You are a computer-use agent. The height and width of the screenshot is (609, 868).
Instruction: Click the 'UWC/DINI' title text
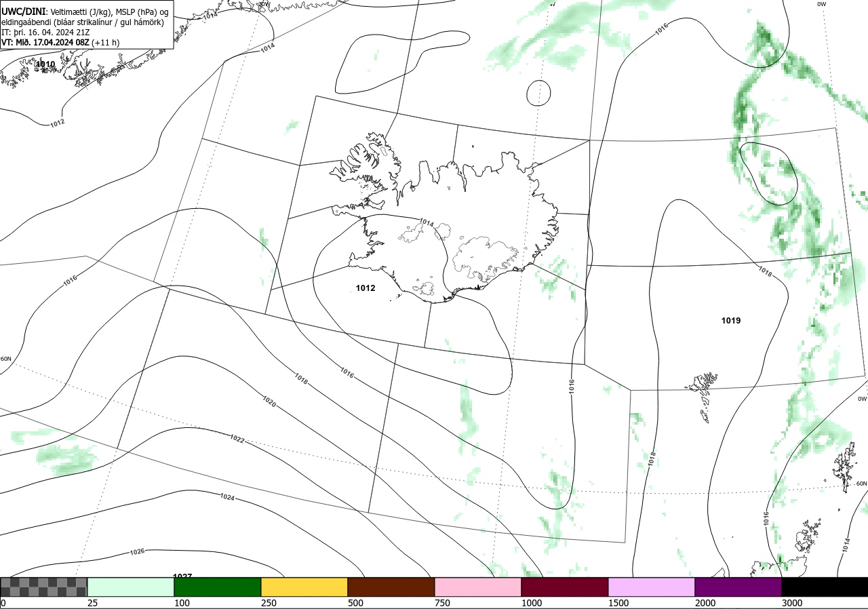(23, 12)
